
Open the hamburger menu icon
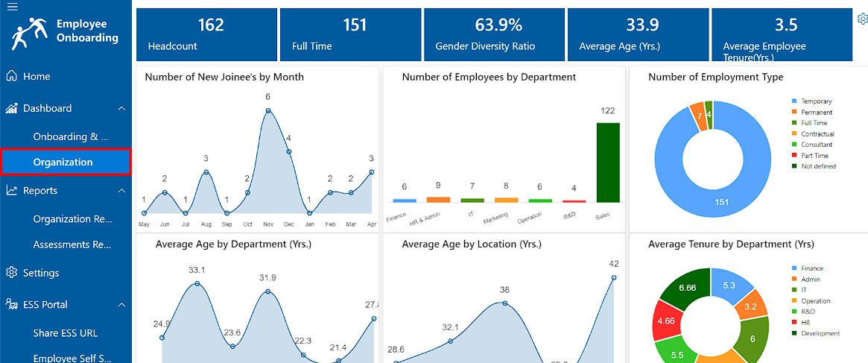point(12,6)
